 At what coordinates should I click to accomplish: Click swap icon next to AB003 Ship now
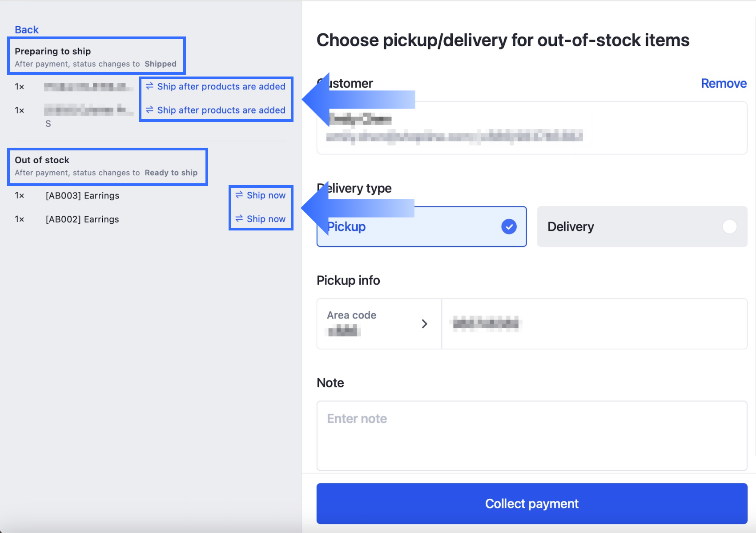click(x=239, y=195)
